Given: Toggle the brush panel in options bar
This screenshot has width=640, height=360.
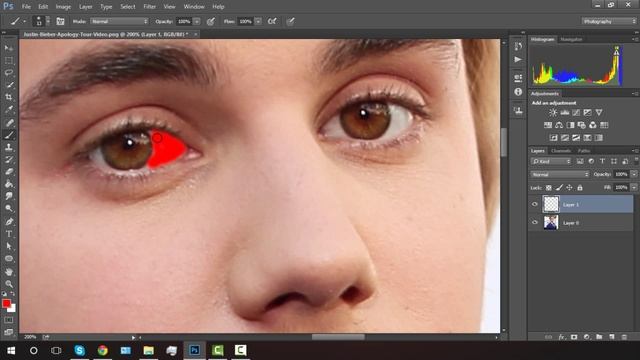Looking at the screenshot, I should tap(60, 21).
